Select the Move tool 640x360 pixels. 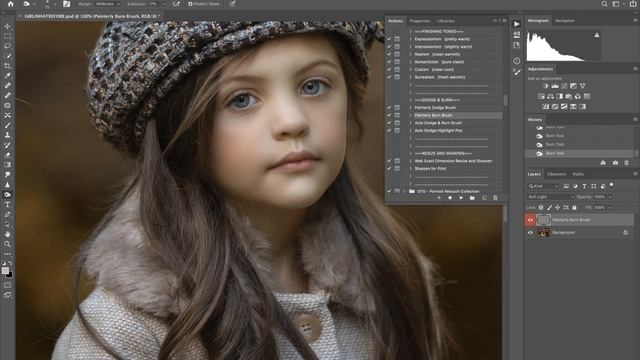pyautogui.click(x=7, y=27)
